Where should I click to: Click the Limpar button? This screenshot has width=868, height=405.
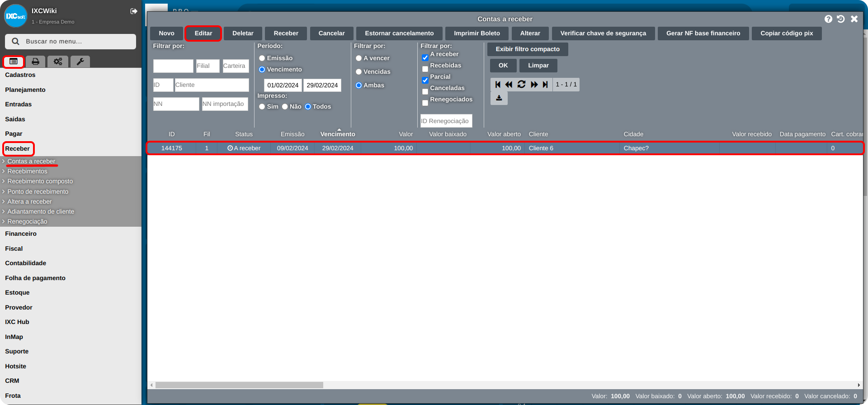click(538, 66)
